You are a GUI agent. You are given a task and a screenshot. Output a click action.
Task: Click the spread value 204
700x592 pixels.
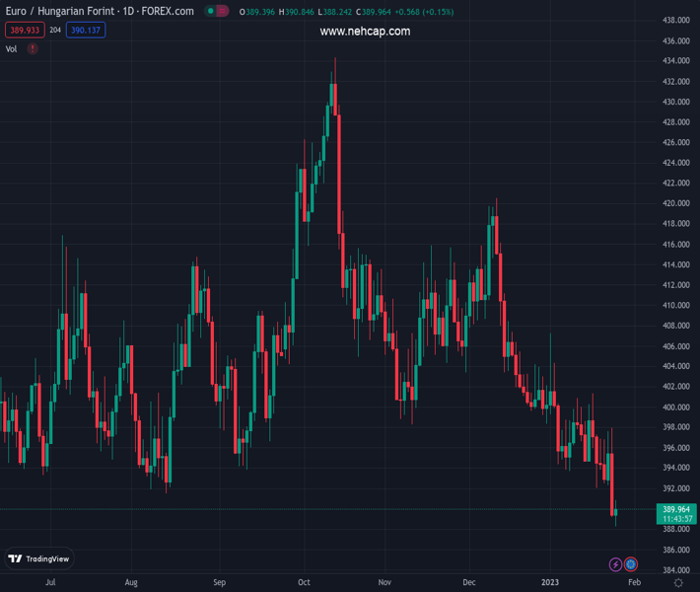55,31
